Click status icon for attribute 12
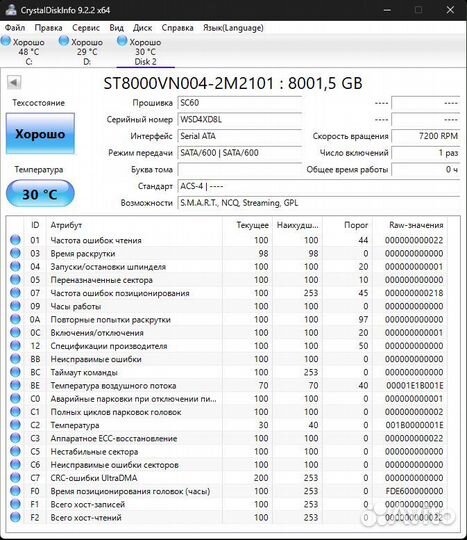Image resolution: width=467 pixels, height=540 pixels. [15, 345]
